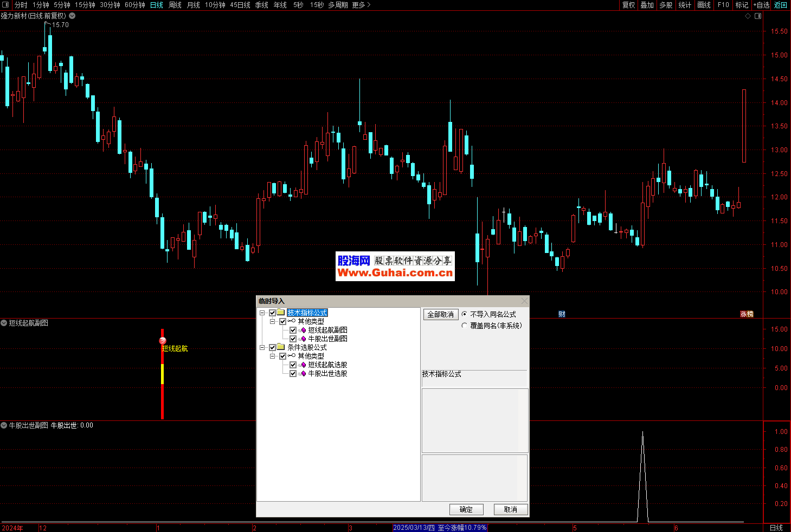Click the 返回 button
791x532 pixels.
pos(781,5)
